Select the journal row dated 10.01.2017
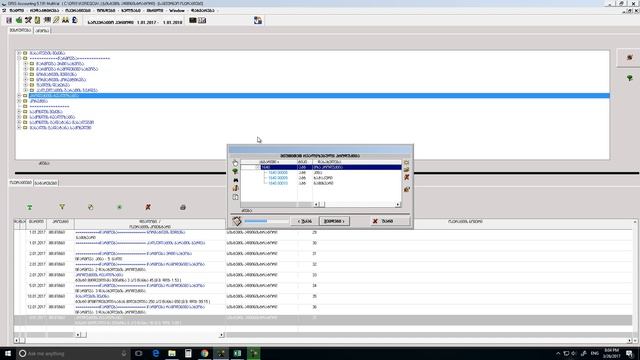 [322, 298]
